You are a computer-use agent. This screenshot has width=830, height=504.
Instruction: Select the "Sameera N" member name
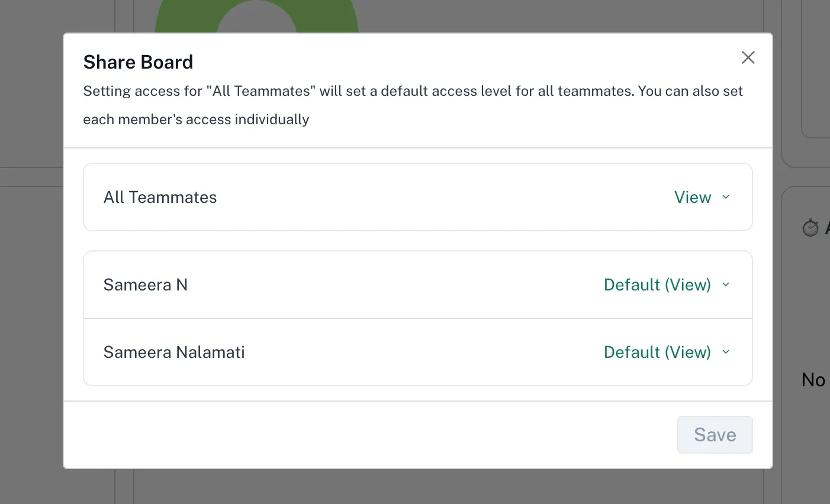(146, 285)
